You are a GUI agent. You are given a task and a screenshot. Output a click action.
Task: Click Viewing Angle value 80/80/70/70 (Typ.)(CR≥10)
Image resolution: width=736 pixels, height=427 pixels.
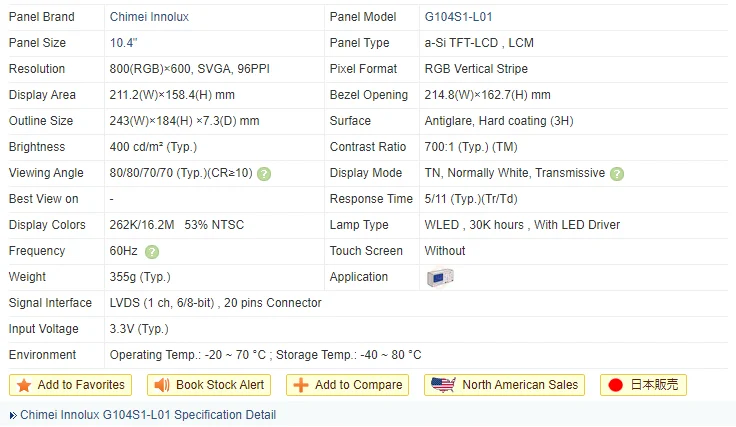click(x=181, y=173)
